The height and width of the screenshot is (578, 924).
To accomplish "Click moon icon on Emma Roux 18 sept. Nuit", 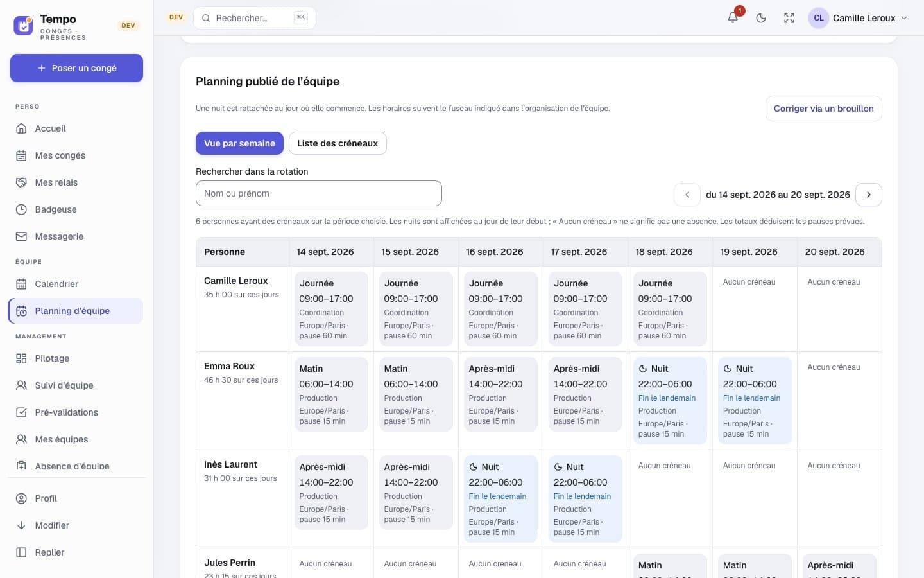I will click(643, 369).
